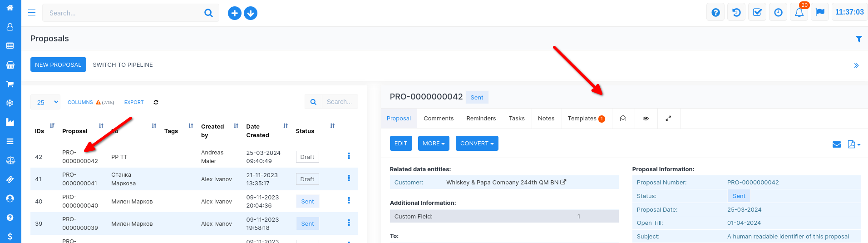Open the filter funnel icon on Proposals header
The width and height of the screenshot is (868, 243).
pyautogui.click(x=858, y=39)
